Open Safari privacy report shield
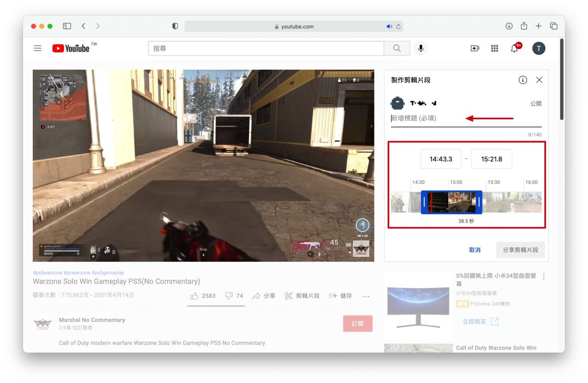This screenshot has height=383, width=588. click(x=175, y=26)
